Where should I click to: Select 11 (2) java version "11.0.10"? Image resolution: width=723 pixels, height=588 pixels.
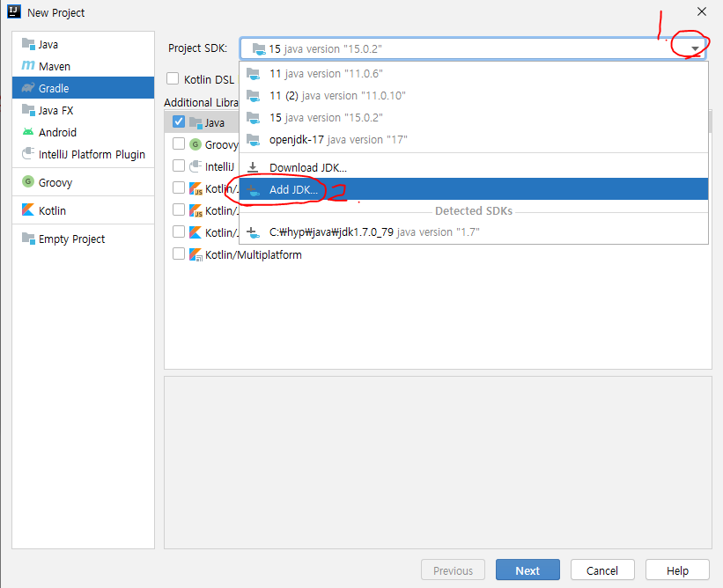[x=474, y=95]
